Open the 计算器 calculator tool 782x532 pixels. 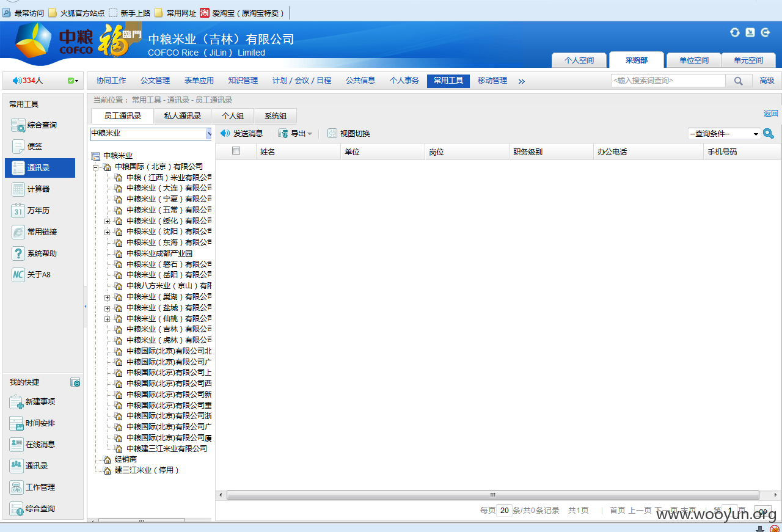tap(31, 189)
